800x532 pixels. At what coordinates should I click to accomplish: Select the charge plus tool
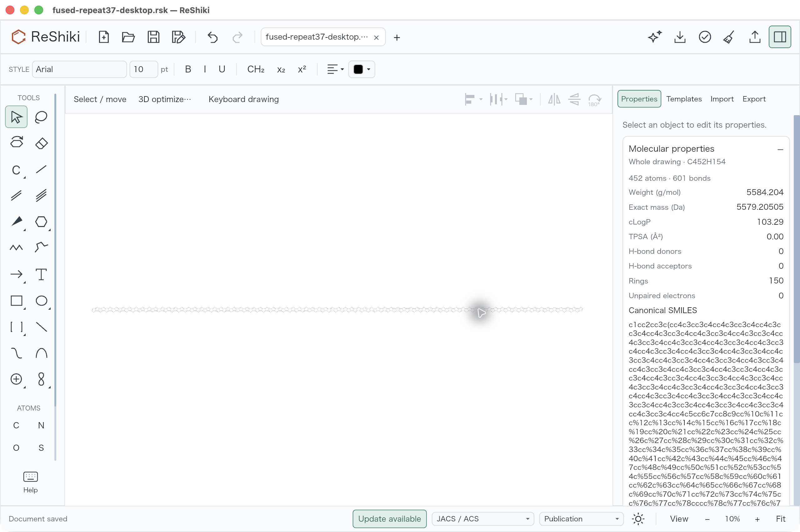tap(16, 379)
